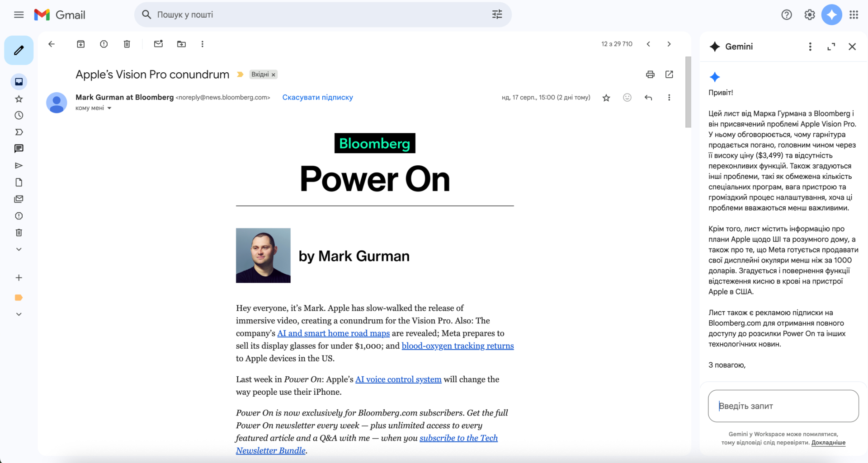Reply to Mark Gurman's email
The width and height of the screenshot is (868, 463).
tap(648, 98)
